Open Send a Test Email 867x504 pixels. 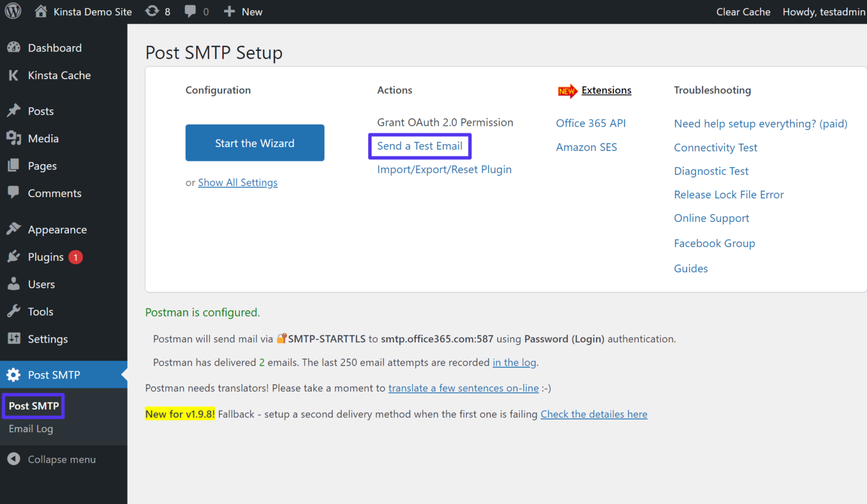click(419, 146)
